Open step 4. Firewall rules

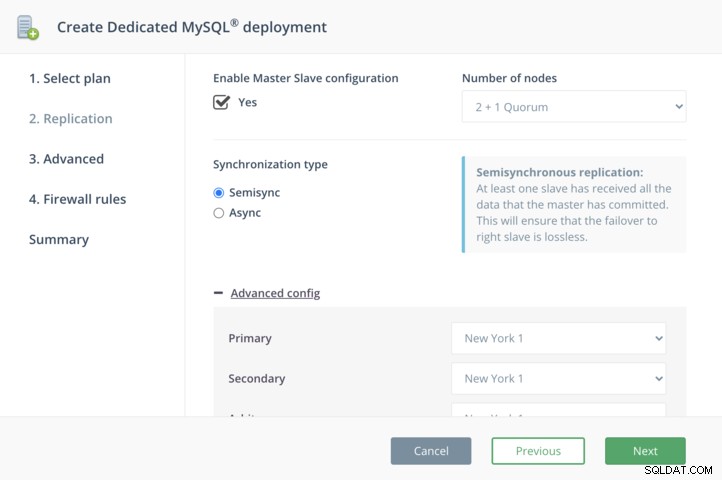tap(77, 199)
